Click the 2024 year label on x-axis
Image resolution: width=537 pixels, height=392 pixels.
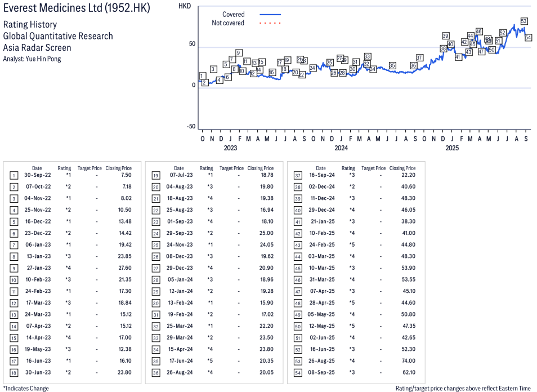click(x=341, y=148)
